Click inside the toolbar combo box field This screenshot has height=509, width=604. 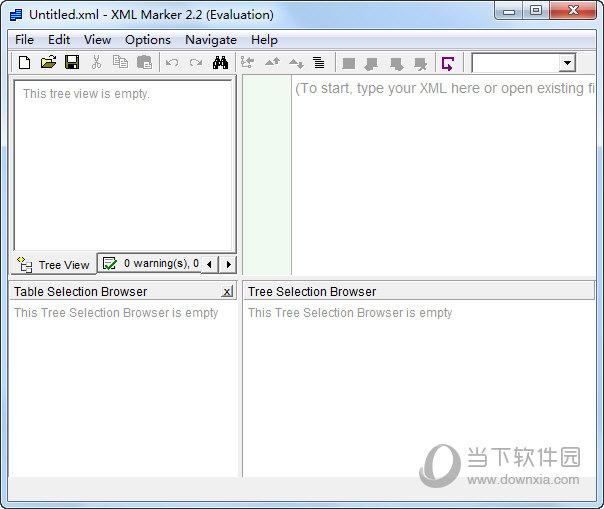point(516,63)
